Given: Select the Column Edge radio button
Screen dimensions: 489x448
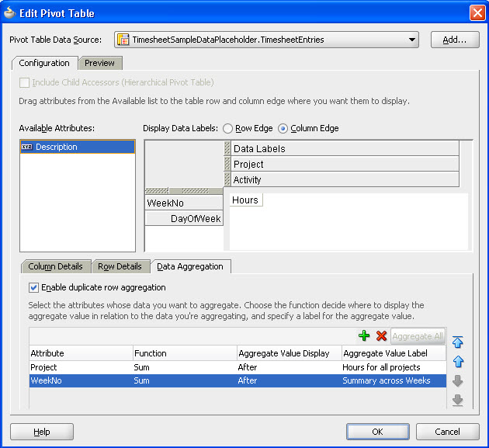Looking at the screenshot, I should coord(283,128).
